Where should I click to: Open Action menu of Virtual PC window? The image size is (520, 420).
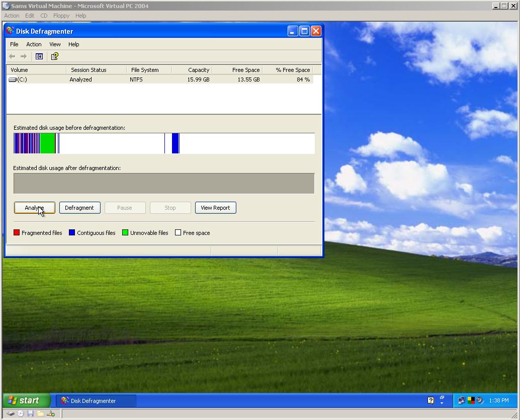12,16
